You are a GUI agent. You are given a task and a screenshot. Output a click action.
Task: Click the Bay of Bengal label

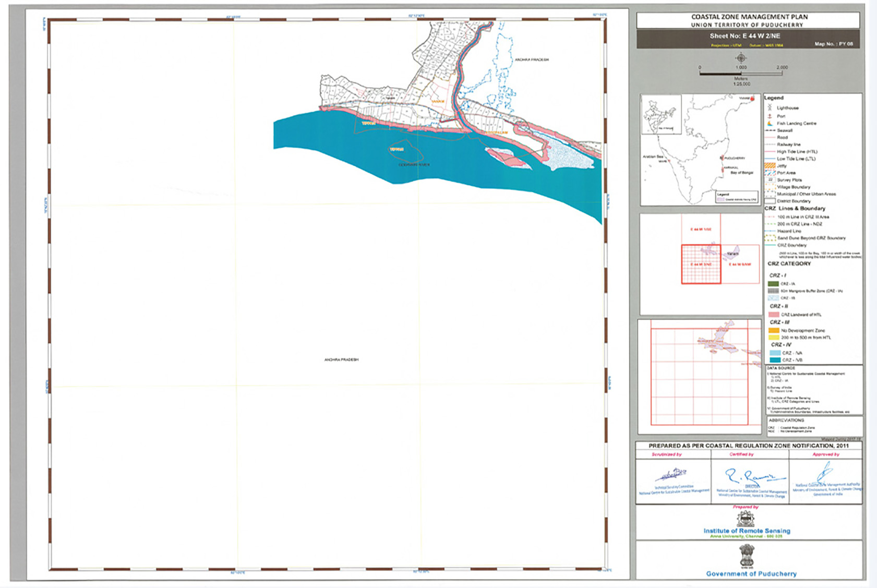pyautogui.click(x=741, y=172)
